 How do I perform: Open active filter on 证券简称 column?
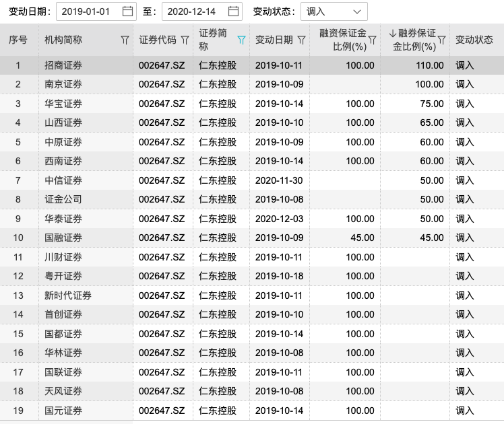241,40
